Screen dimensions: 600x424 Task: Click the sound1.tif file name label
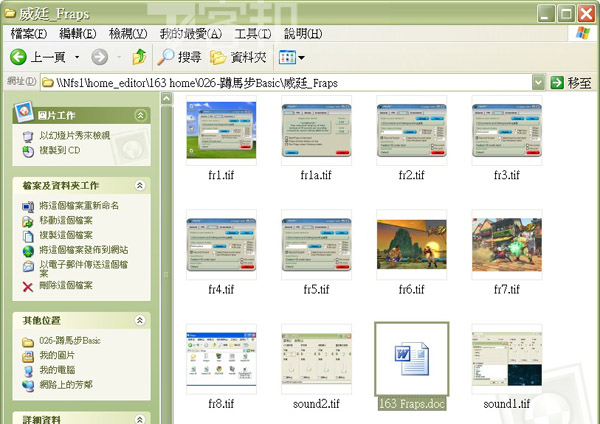(507, 404)
